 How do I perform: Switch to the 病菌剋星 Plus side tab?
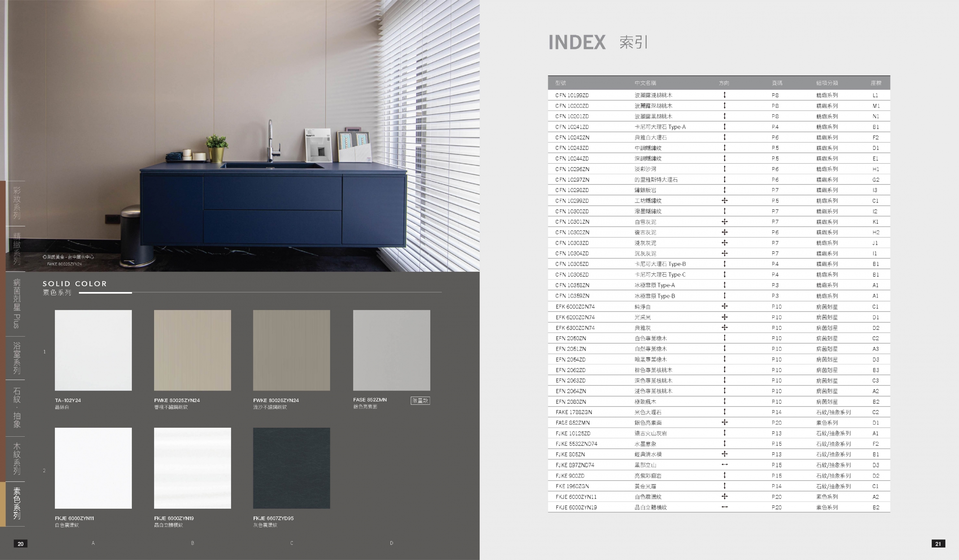(x=16, y=303)
